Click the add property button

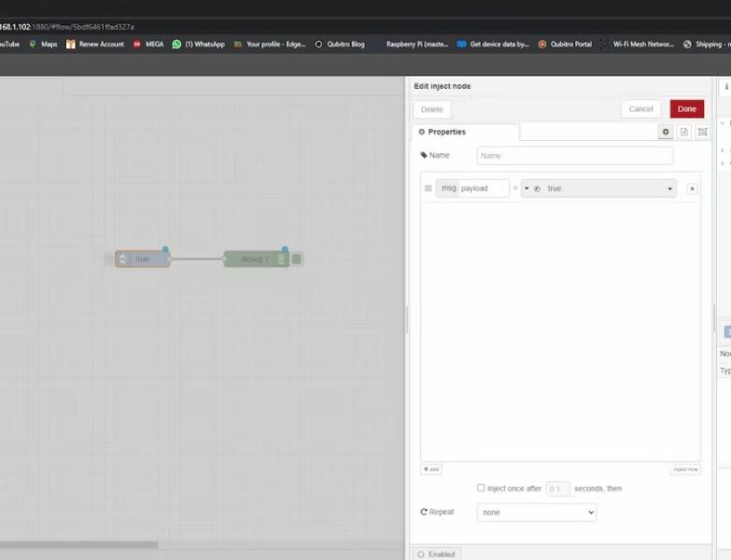click(431, 469)
